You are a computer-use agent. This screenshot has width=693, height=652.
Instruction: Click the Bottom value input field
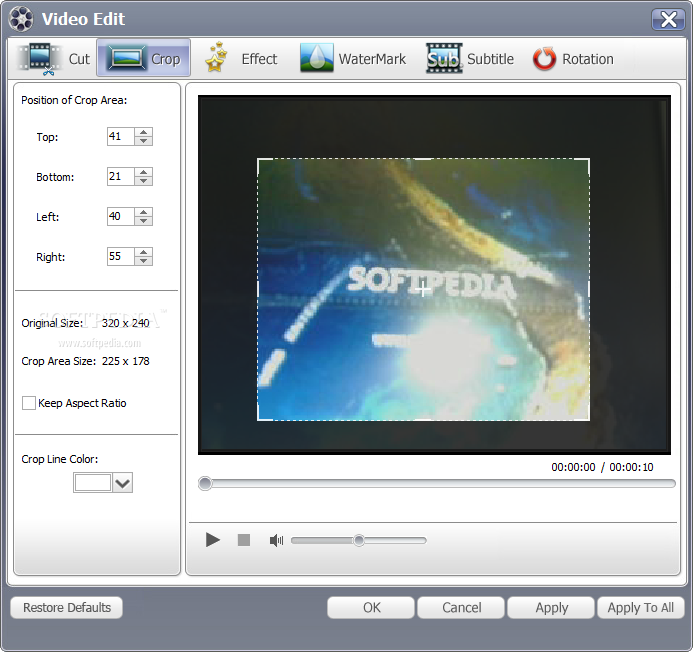pyautogui.click(x=121, y=176)
